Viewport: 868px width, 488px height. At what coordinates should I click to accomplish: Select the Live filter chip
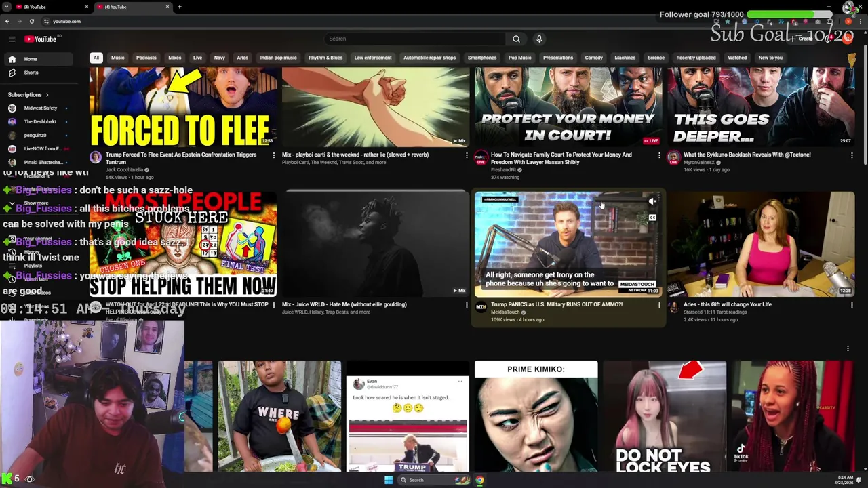pyautogui.click(x=197, y=58)
